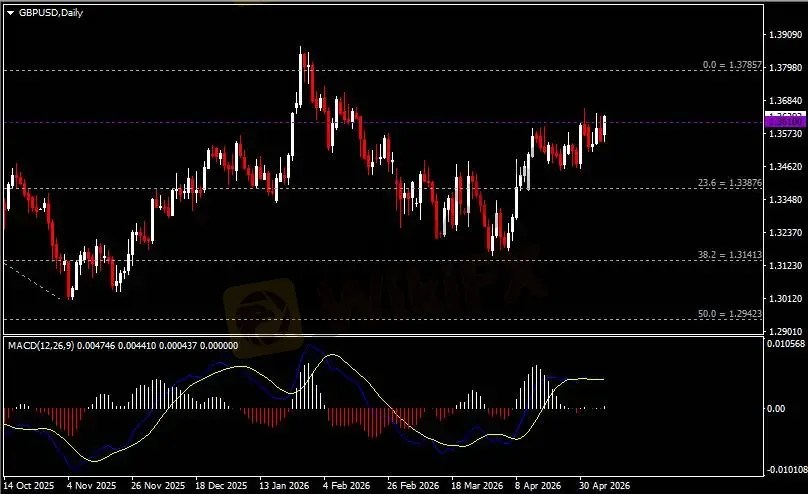Click the MACD 0.00 scale level
The width and height of the screenshot is (808, 494).
coord(776,408)
